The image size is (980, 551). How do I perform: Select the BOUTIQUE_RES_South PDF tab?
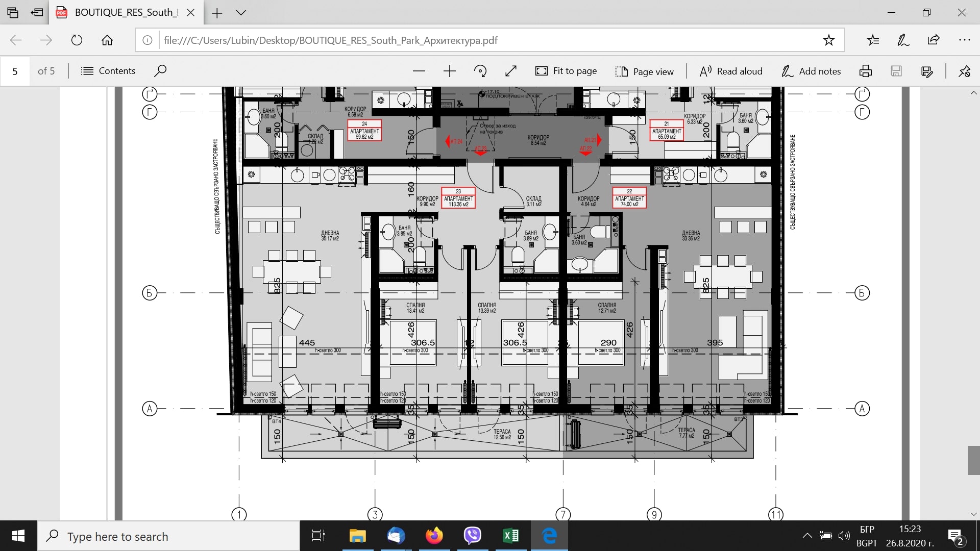[x=126, y=13]
